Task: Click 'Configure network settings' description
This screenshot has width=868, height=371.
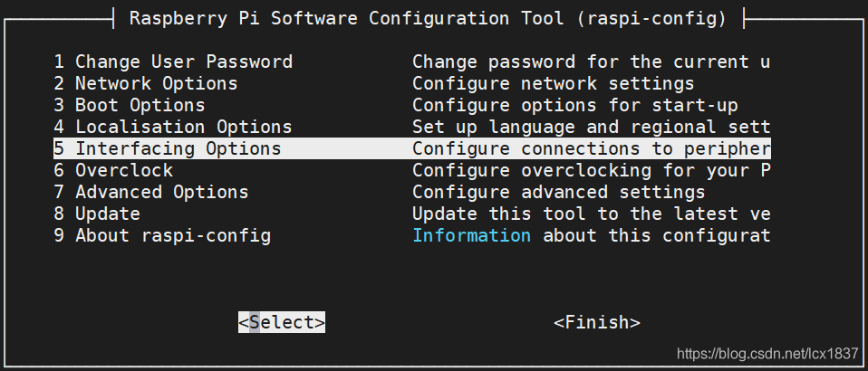Action: click(x=553, y=83)
